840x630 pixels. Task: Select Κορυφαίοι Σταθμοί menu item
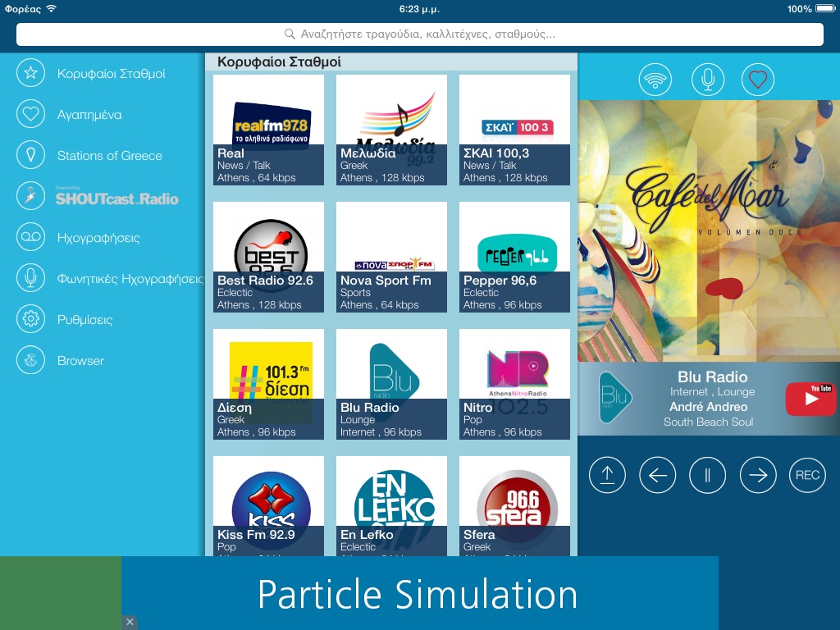[x=111, y=73]
